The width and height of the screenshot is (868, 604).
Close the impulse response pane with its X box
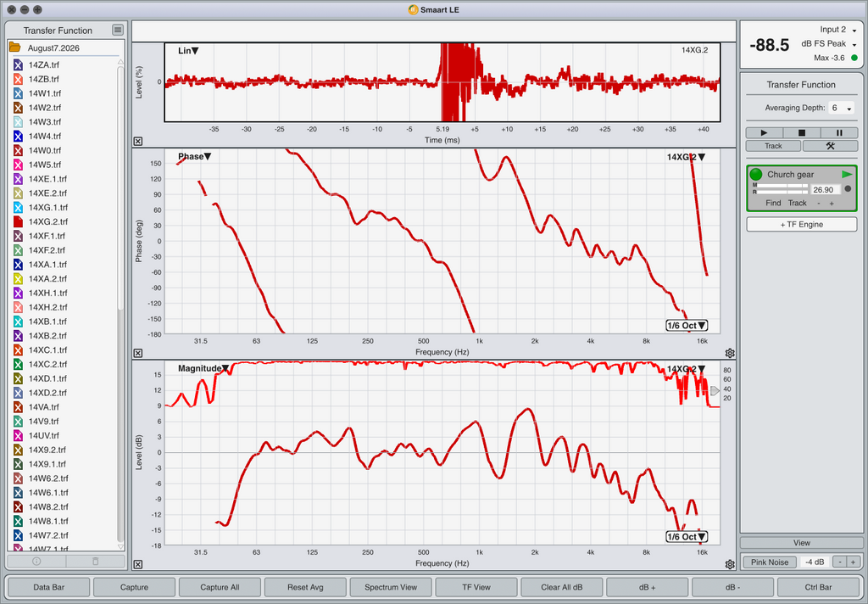[138, 142]
